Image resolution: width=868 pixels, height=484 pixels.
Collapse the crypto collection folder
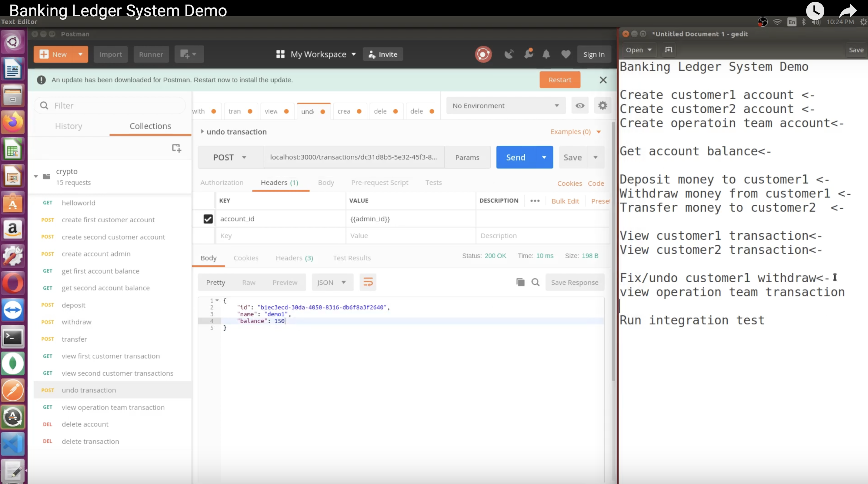pyautogui.click(x=36, y=177)
